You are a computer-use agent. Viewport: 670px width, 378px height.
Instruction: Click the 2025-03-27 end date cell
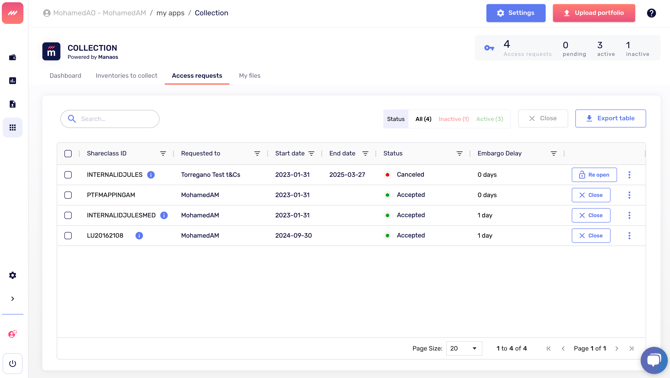[347, 175]
